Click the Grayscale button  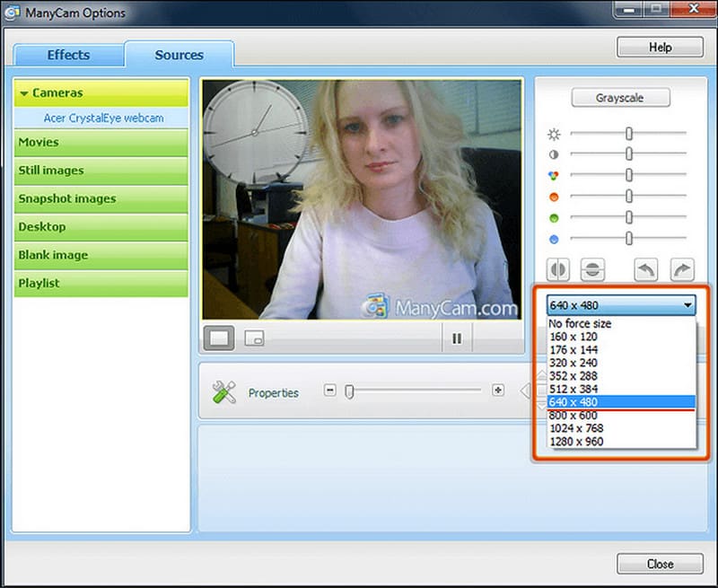(620, 97)
